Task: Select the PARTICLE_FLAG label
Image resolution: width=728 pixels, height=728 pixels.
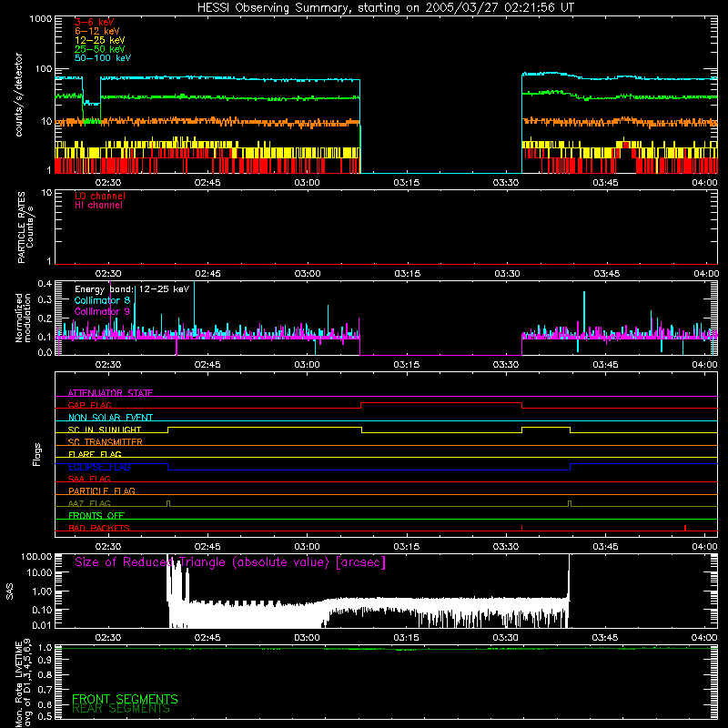Action: pyautogui.click(x=102, y=491)
